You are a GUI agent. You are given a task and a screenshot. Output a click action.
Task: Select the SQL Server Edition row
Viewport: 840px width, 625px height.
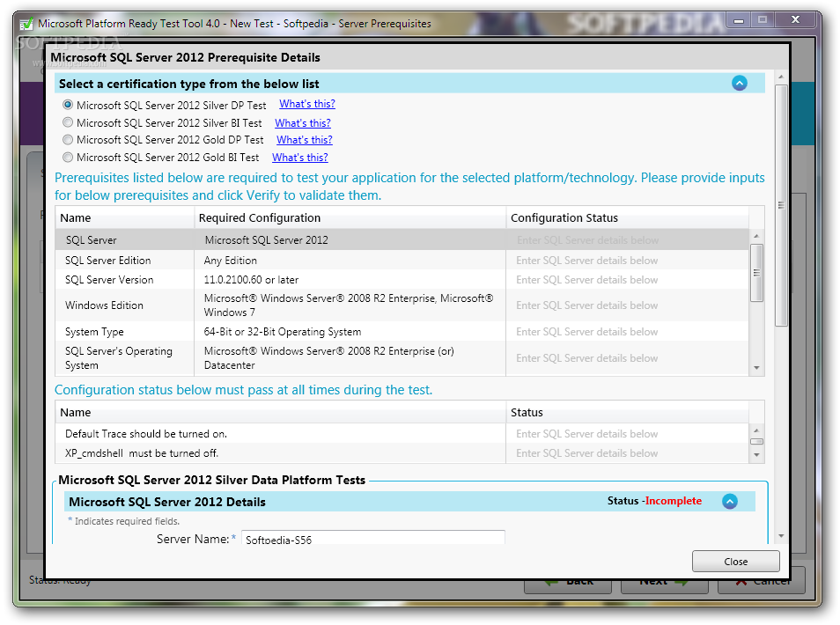pos(402,261)
